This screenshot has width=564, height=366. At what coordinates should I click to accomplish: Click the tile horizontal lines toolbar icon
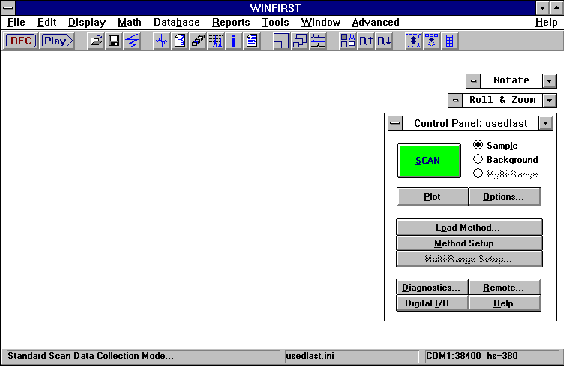tap(318, 41)
